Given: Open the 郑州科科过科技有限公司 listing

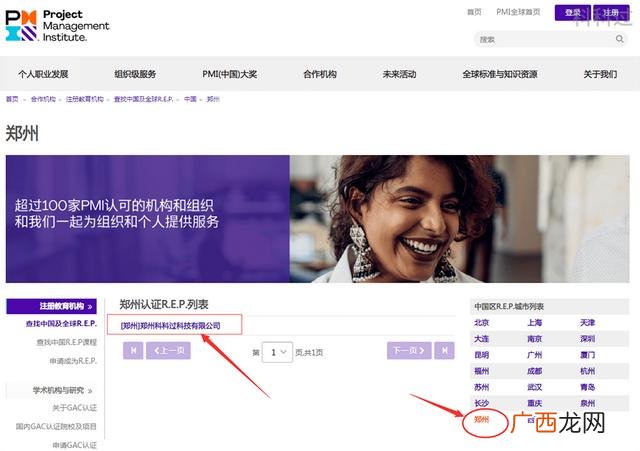Looking at the screenshot, I should pyautogui.click(x=170, y=326).
